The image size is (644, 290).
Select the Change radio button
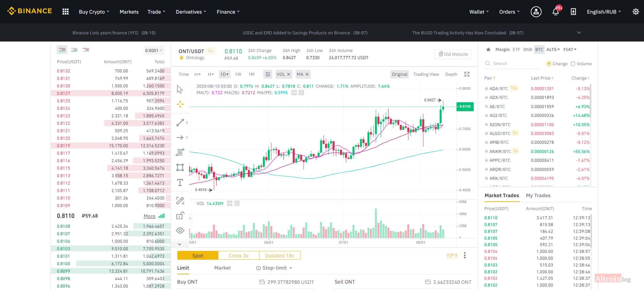tap(549, 64)
